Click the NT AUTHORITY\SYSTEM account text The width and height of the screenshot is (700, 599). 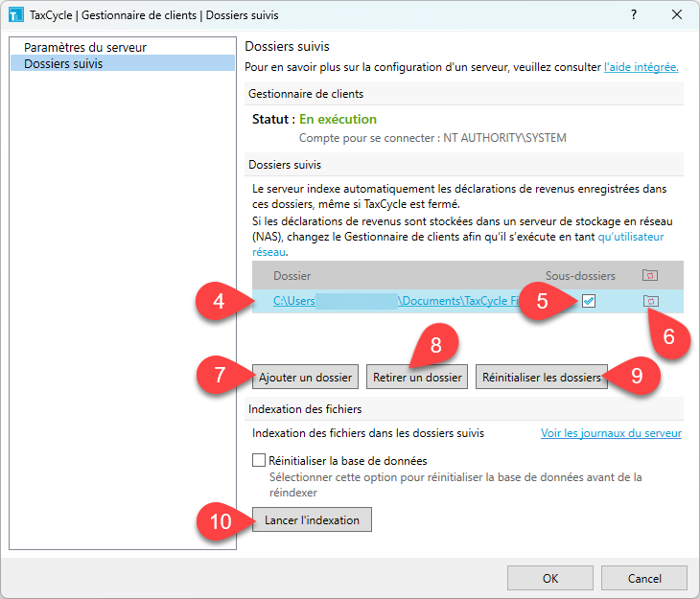[504, 138]
